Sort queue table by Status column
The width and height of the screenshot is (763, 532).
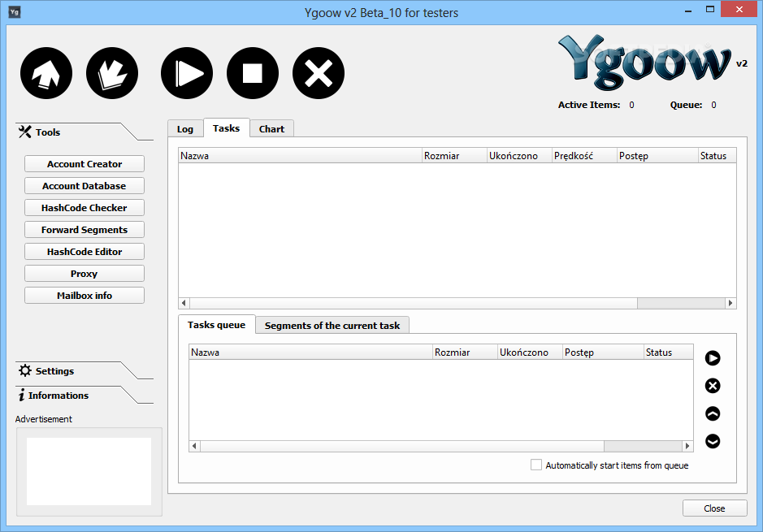coord(669,352)
